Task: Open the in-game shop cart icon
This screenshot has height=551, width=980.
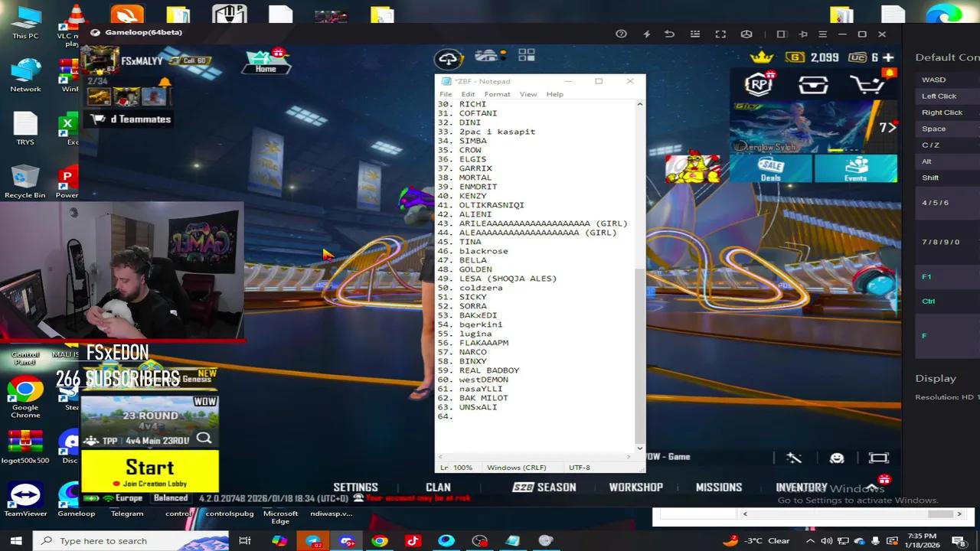Action: pyautogui.click(x=871, y=84)
